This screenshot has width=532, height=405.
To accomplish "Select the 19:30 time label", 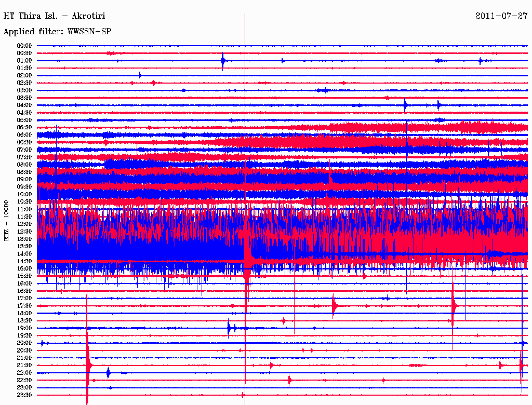I will pos(24,336).
